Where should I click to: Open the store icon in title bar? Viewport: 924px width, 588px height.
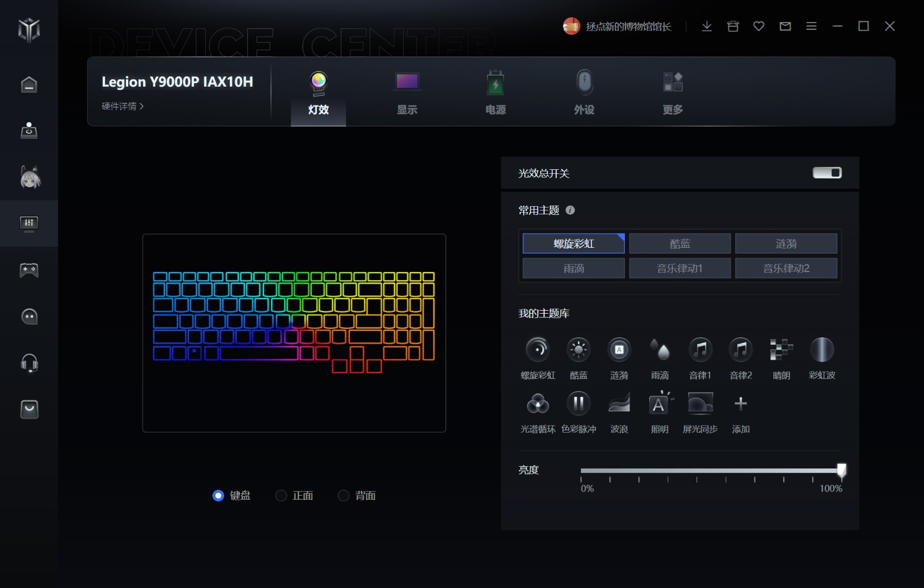(x=733, y=26)
